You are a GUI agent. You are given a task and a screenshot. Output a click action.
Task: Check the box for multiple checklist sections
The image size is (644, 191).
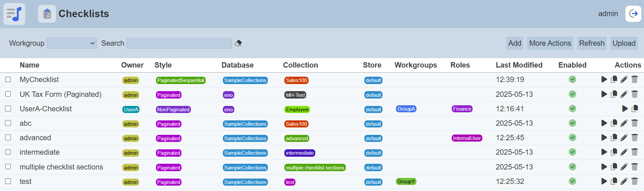tap(8, 167)
